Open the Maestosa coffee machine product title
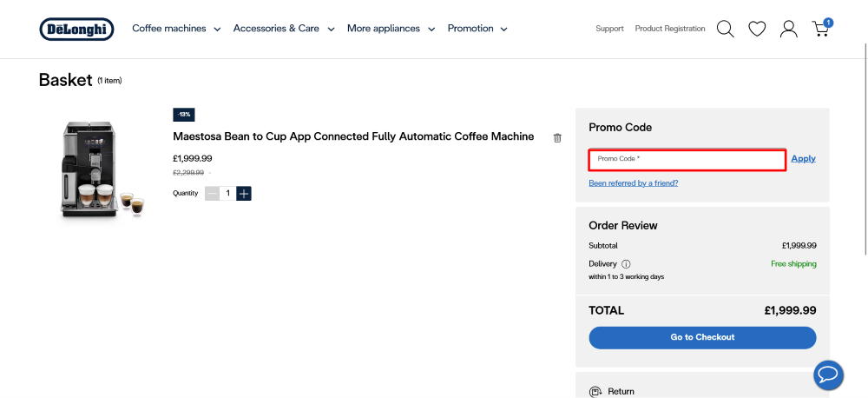This screenshot has width=868, height=398. click(x=353, y=136)
